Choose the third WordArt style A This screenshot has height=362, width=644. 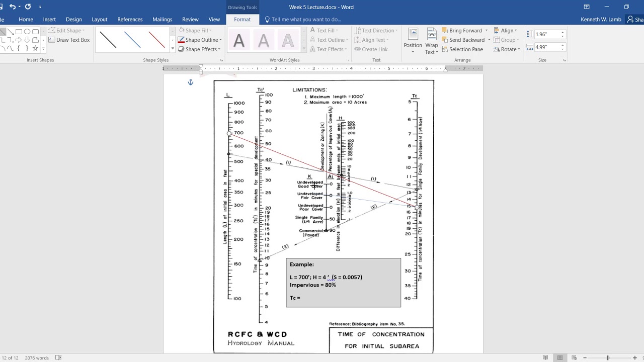coord(287,40)
